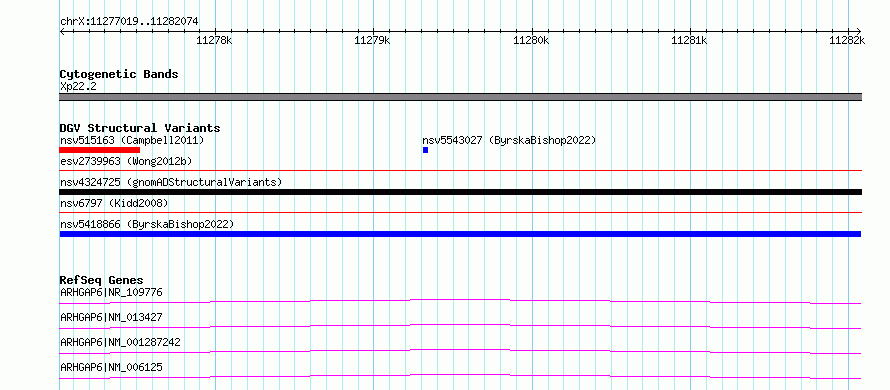Viewport: 890px width, 390px height.
Task: Click the 11279k ruler tick label
Action: point(372,40)
